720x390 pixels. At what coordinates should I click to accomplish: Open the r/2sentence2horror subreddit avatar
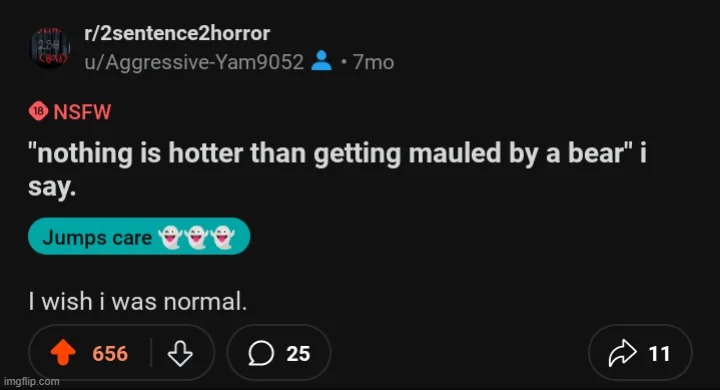[50, 47]
